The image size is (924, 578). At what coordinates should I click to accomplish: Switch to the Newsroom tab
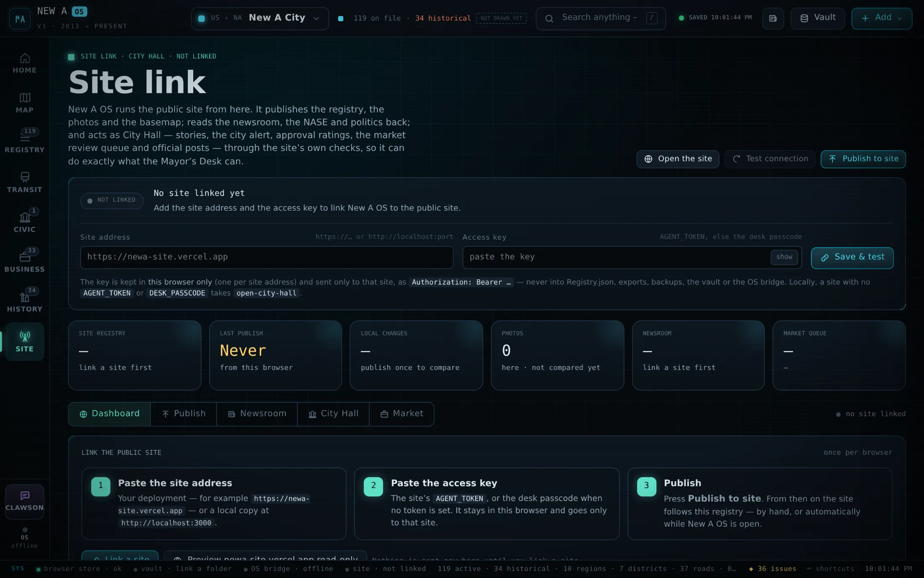click(257, 414)
